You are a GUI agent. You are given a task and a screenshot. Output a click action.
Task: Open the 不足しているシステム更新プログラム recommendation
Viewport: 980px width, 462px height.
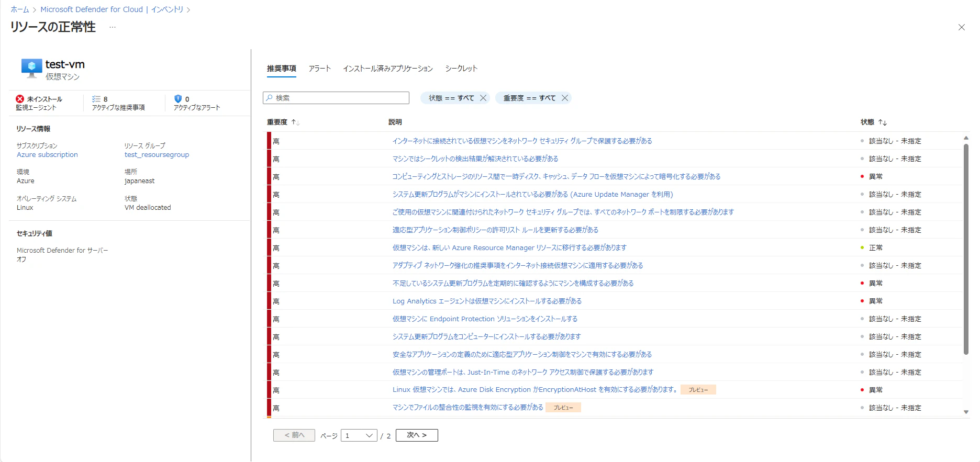[x=513, y=283]
